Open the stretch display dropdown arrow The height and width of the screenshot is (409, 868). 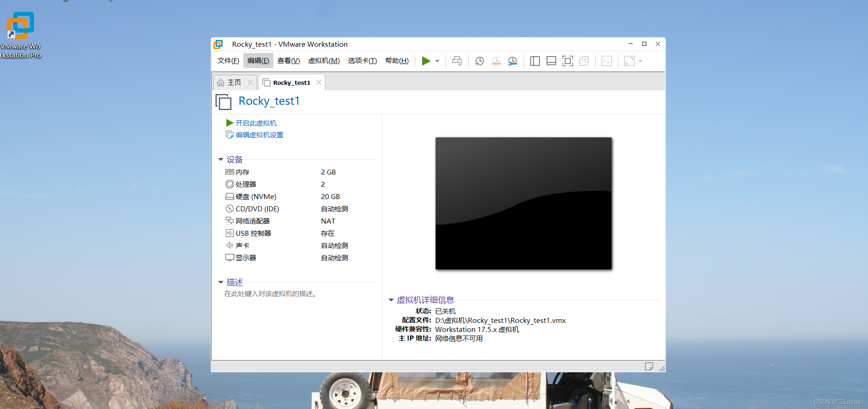[640, 61]
